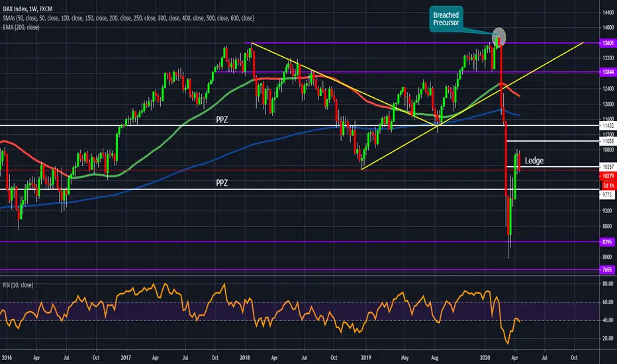Click the 13601 purple price label
Image resolution: width=617 pixels, height=364 pixels.
pos(608,43)
